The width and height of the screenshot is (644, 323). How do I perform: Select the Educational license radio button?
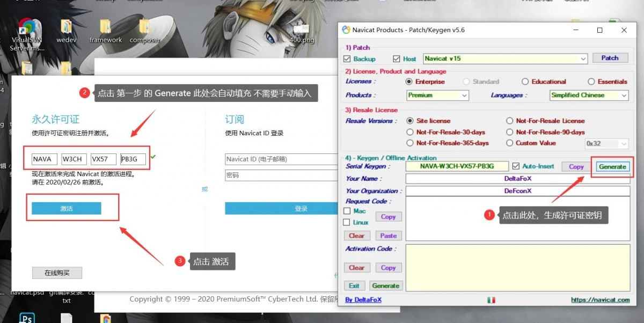[x=525, y=82]
